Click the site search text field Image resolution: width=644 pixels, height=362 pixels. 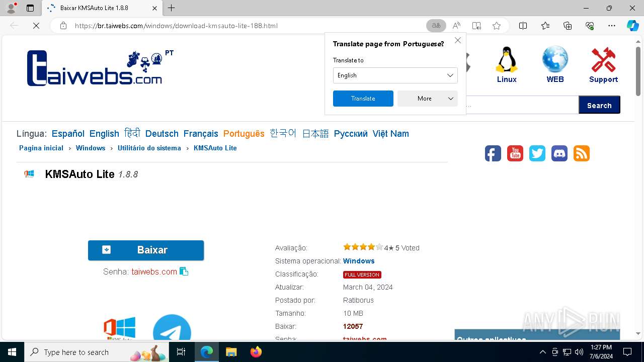(522, 105)
